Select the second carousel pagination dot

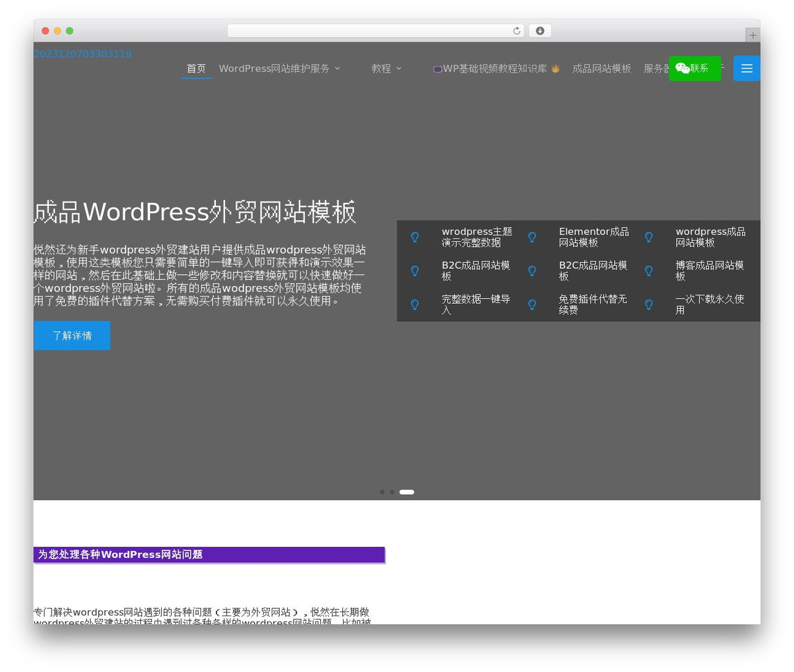pos(392,492)
